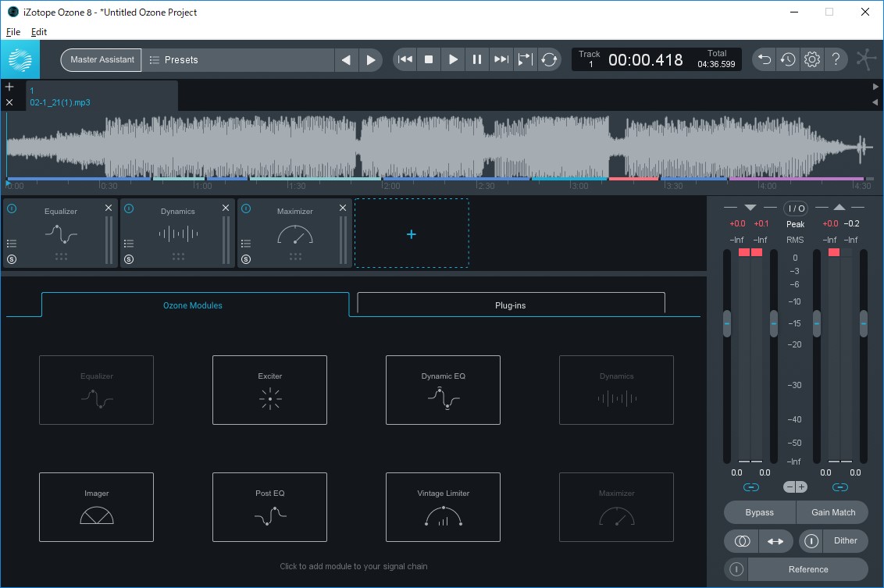Add Exciter module
The image size is (884, 588).
269,390
